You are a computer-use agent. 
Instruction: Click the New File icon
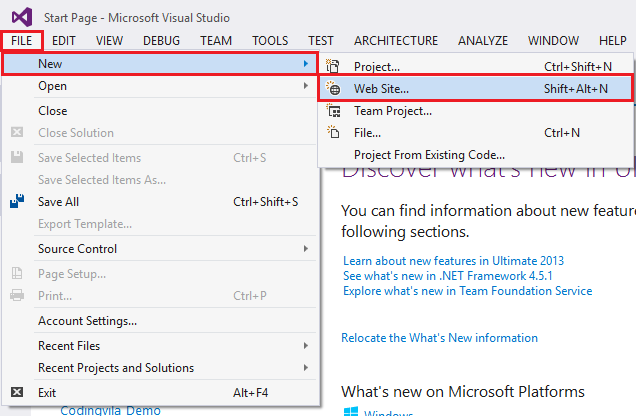click(x=333, y=132)
